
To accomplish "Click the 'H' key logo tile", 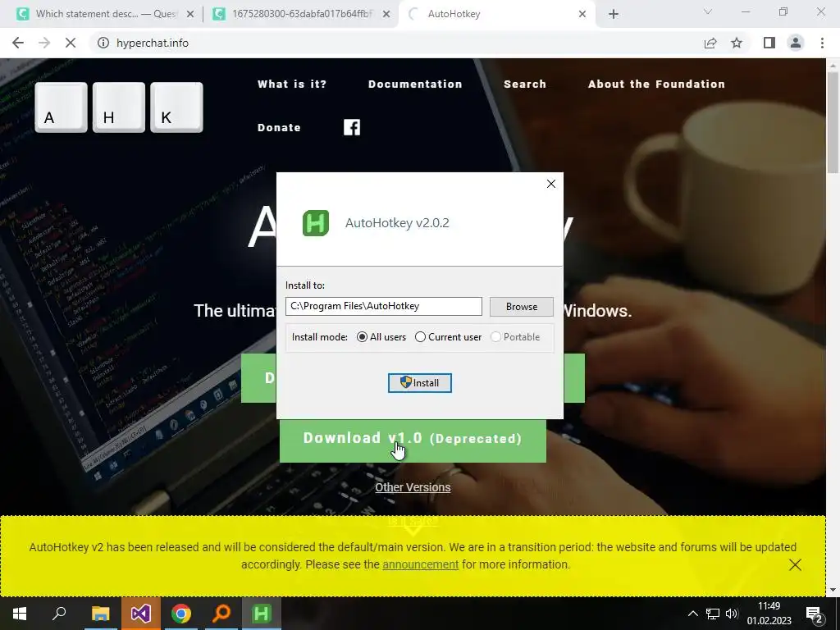I will (x=119, y=107).
